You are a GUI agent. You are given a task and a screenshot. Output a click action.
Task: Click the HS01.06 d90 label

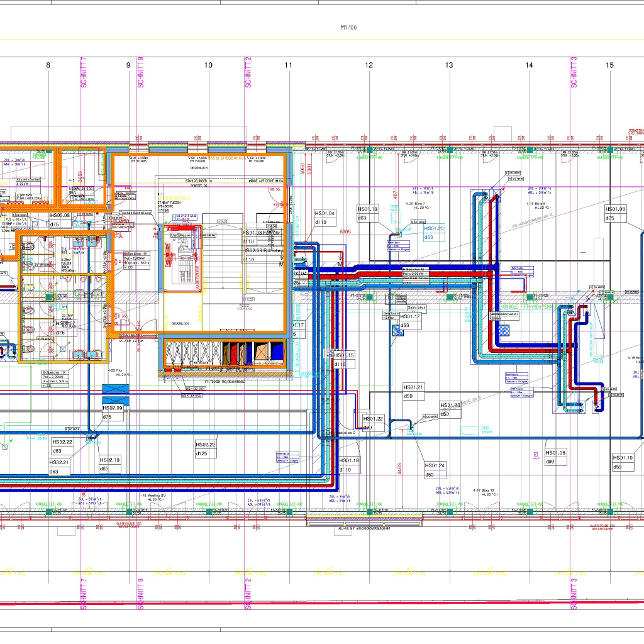[x=555, y=457]
